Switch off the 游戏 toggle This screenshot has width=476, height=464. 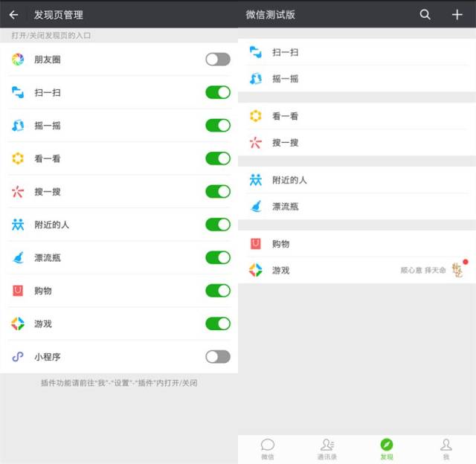click(218, 323)
